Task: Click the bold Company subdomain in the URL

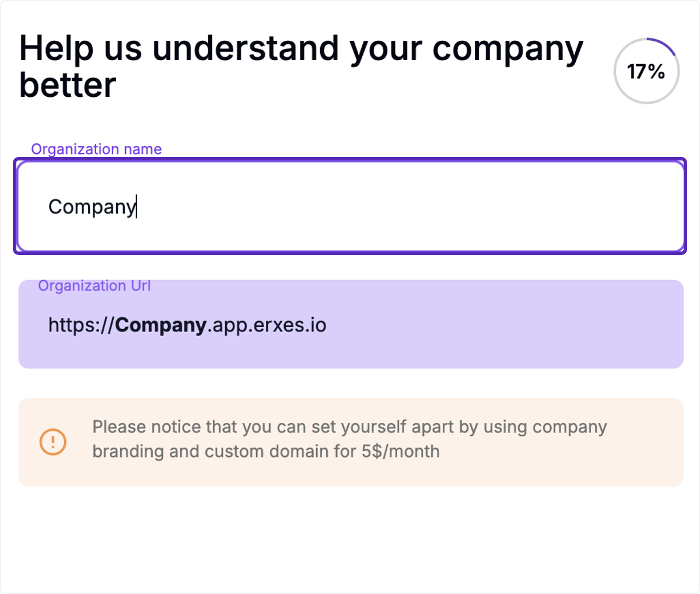Action: [161, 325]
